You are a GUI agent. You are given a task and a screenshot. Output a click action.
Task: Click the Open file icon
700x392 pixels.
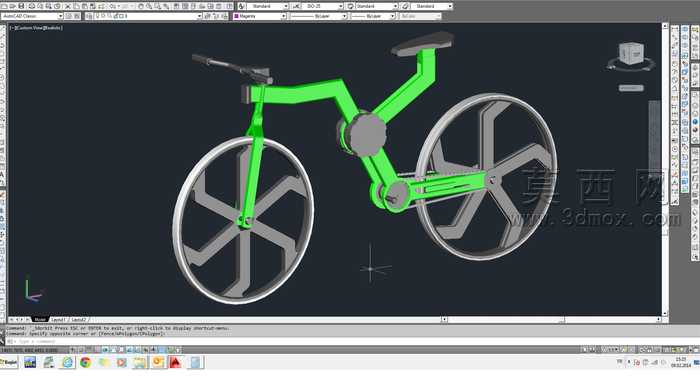point(12,6)
